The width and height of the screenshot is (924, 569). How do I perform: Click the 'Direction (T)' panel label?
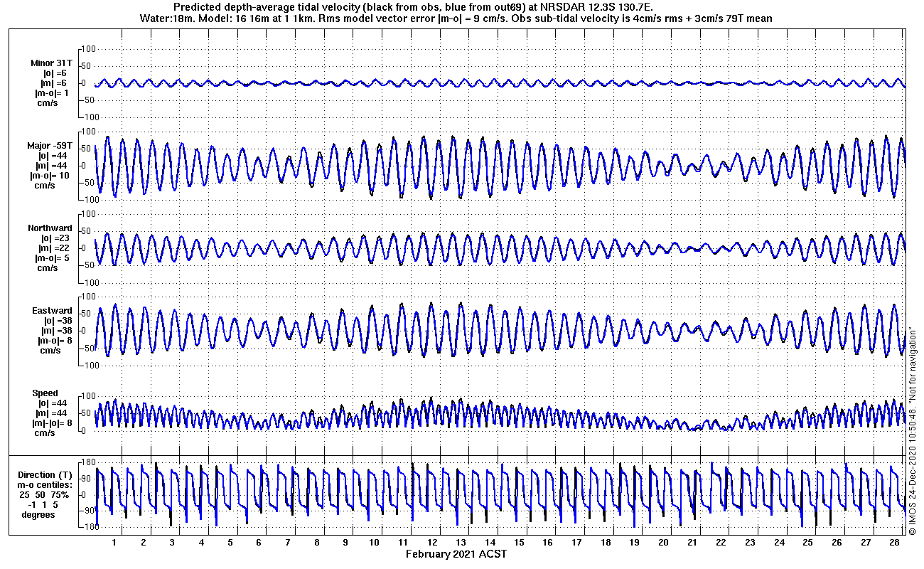[x=45, y=475]
